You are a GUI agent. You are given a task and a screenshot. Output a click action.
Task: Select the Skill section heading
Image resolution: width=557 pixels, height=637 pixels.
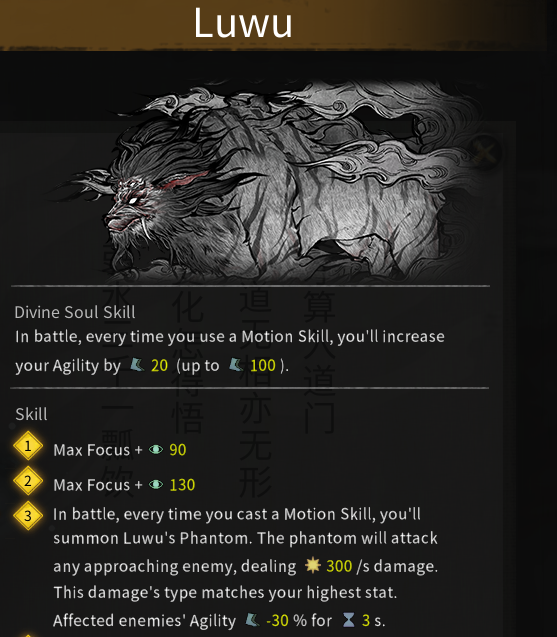pos(31,414)
